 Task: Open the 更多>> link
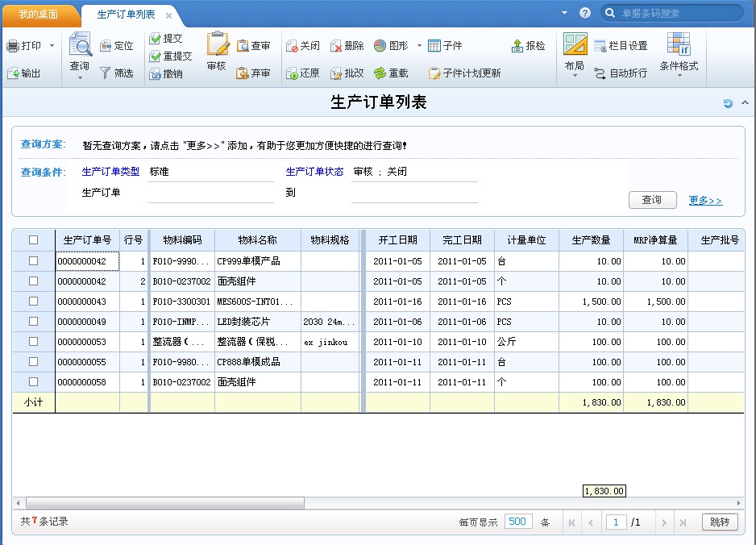[705, 200]
